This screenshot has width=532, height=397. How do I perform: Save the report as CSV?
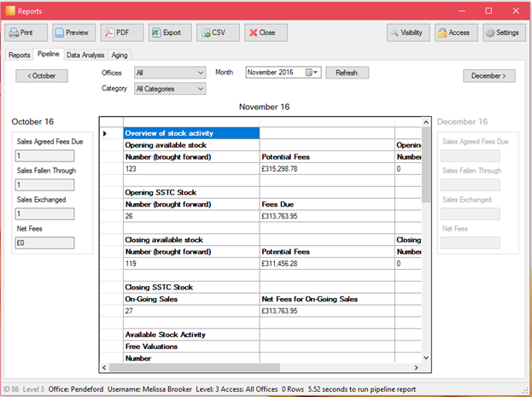[x=218, y=32]
